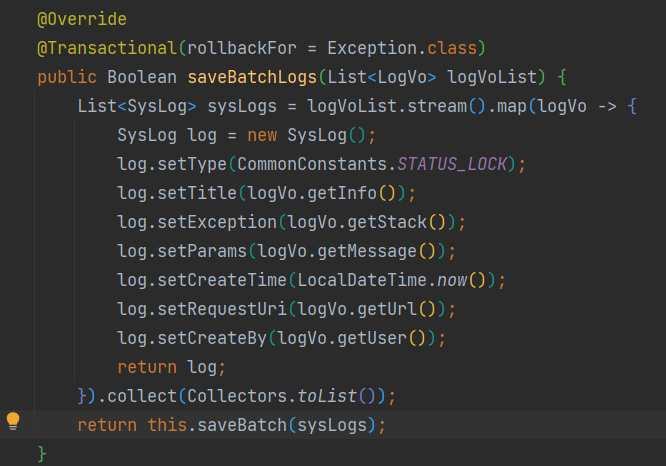Click the @Override annotation

(82, 19)
